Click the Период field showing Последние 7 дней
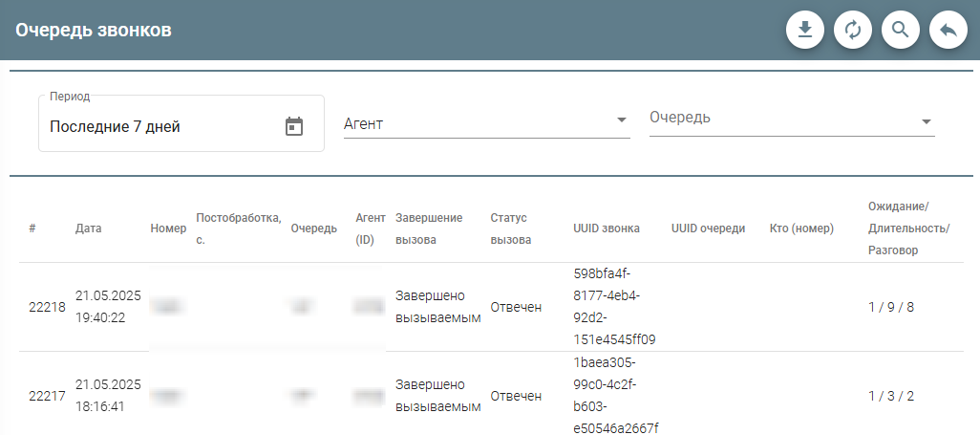The image size is (980, 435). coord(181,123)
